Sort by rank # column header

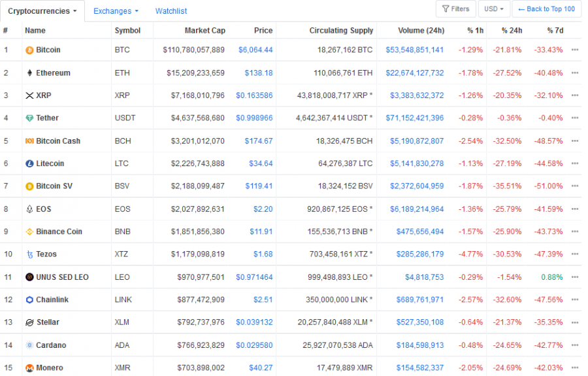click(5, 31)
